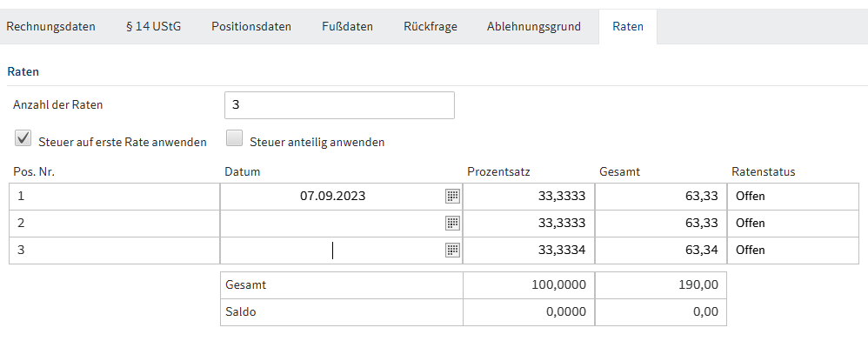Click the 63,33 amount in row 1
Viewport: 868px width, 341px height.
click(x=661, y=196)
